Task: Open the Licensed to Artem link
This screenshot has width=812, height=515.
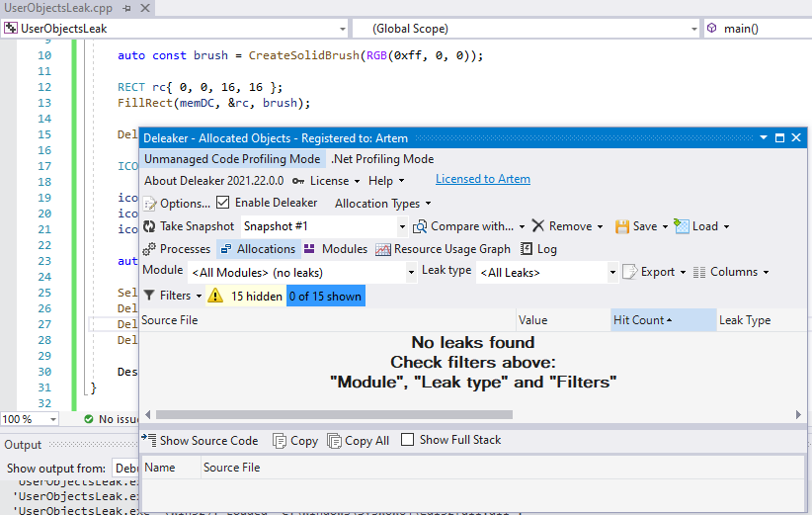Action: click(482, 180)
